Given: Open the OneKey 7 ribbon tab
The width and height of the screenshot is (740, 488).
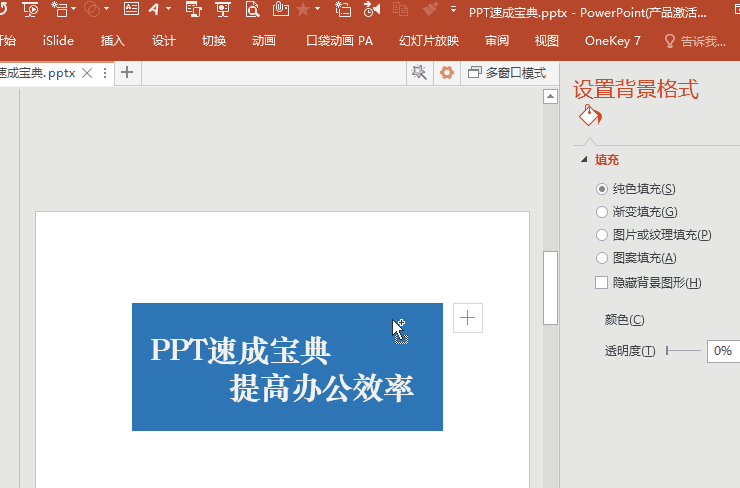Looking at the screenshot, I should tap(613, 41).
